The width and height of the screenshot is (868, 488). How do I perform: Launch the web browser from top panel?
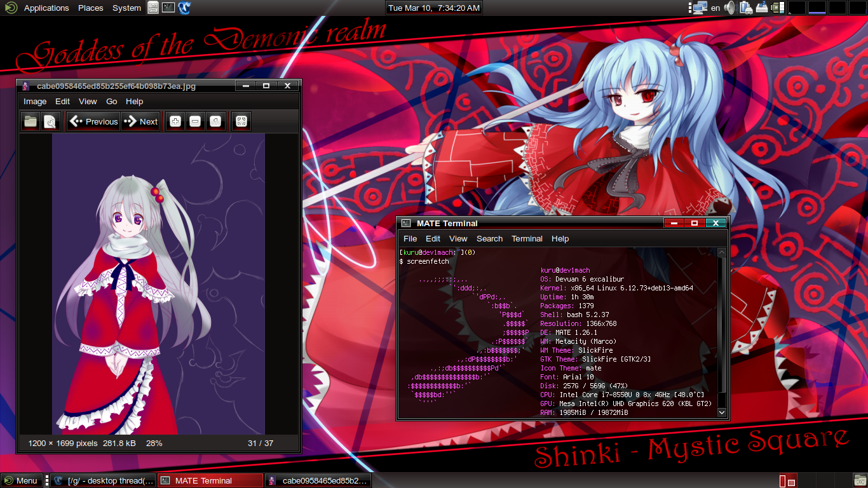(x=185, y=8)
